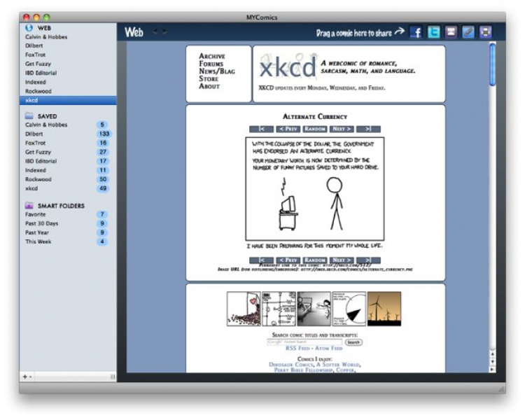Image resolution: width=525 pixels, height=420 pixels.
Task: Print comic using printer icon
Action: [x=486, y=32]
